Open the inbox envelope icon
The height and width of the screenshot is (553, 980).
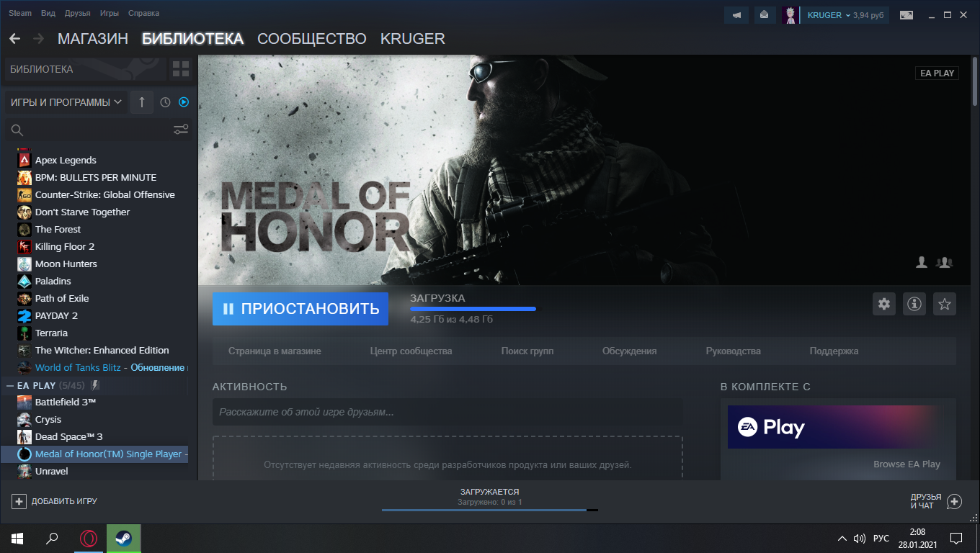click(764, 15)
